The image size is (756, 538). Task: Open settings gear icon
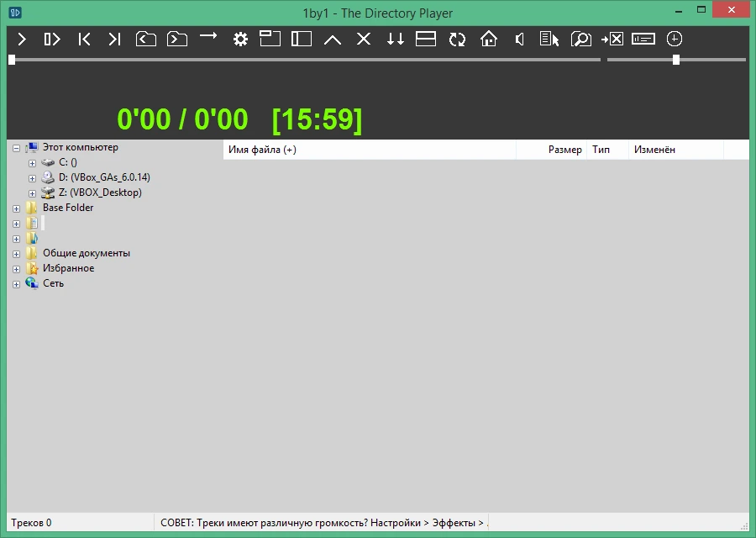[x=240, y=39]
